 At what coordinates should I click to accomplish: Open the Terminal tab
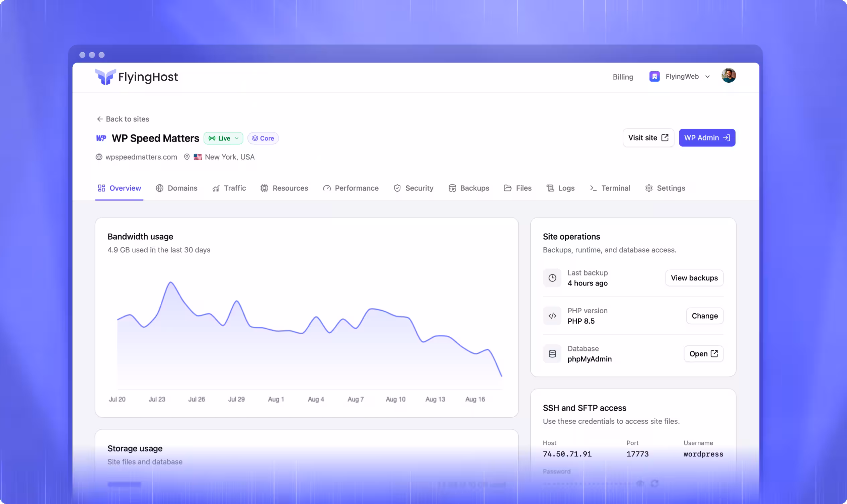click(610, 188)
